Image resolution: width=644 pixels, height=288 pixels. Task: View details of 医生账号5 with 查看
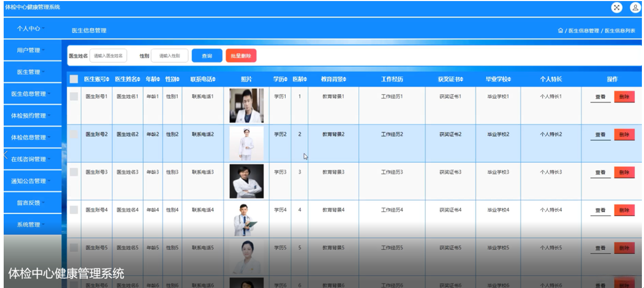[600, 248]
